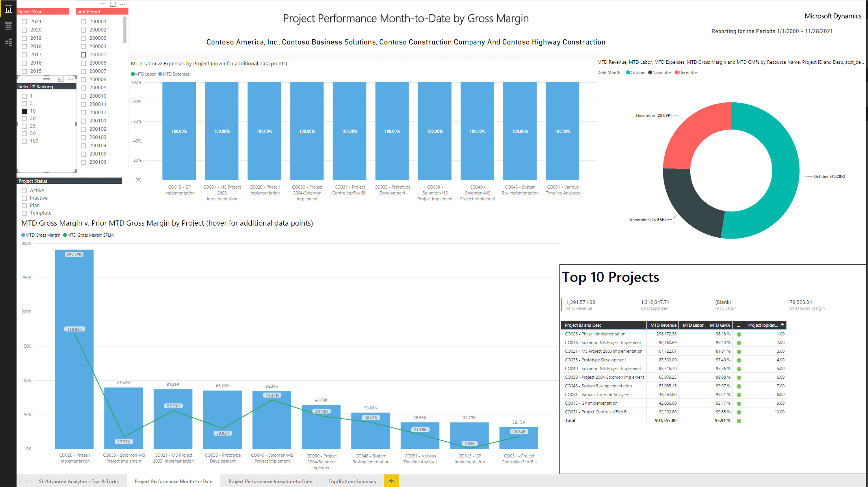Click MTD Expenses card value 1,312,047.74

coord(655,302)
